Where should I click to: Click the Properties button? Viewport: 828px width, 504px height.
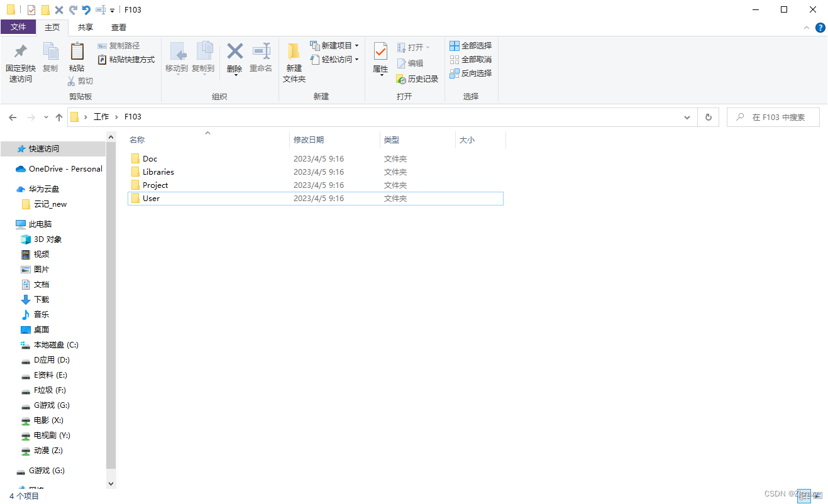coord(380,58)
